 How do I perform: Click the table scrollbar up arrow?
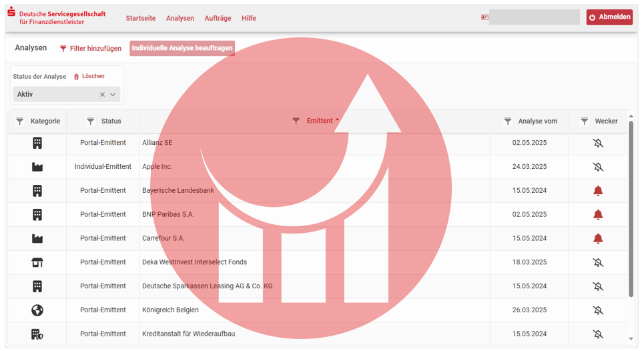click(631, 117)
